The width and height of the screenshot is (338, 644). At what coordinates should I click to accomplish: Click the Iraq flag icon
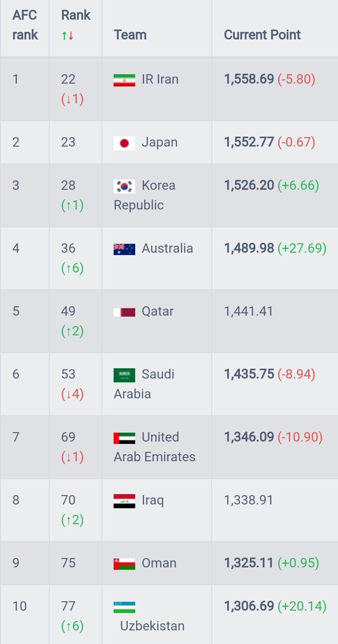[124, 501]
